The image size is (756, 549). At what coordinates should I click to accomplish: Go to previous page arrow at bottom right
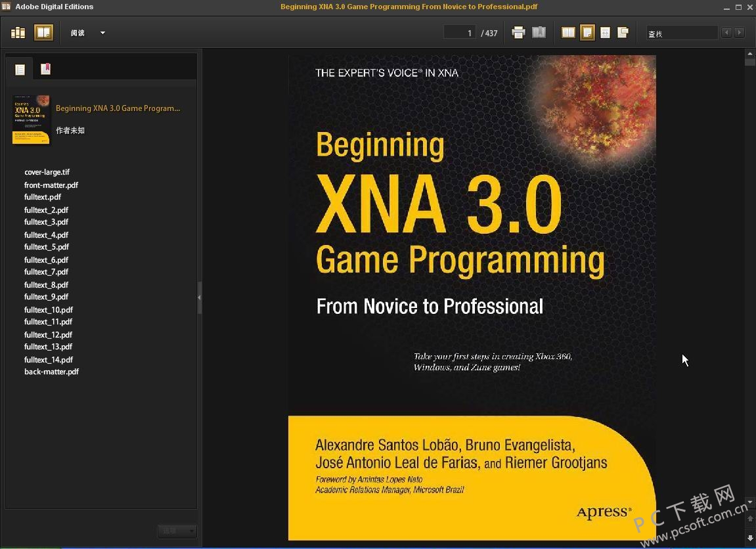(x=749, y=519)
